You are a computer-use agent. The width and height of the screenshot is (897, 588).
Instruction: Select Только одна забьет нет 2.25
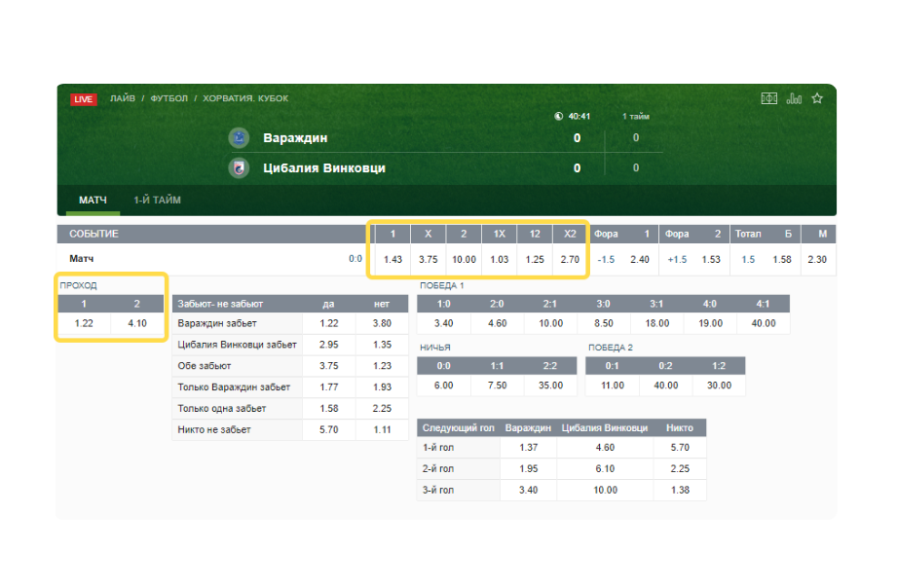point(382,409)
